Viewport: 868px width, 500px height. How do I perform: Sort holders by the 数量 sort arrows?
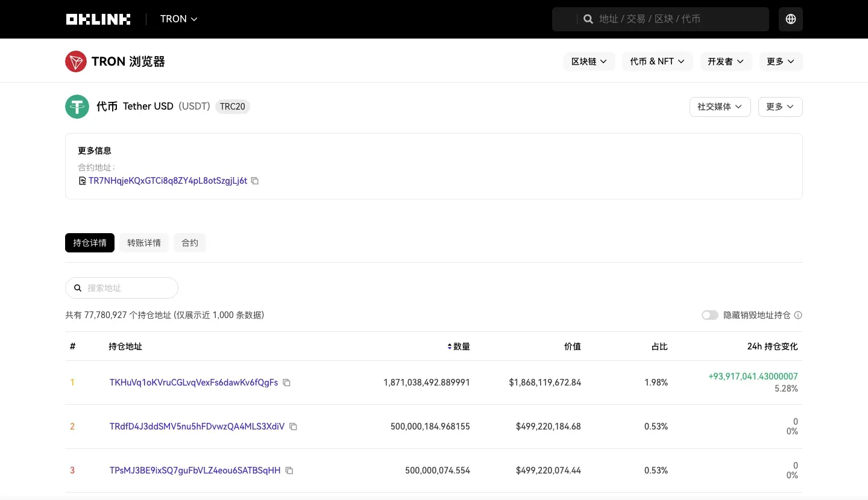click(450, 346)
